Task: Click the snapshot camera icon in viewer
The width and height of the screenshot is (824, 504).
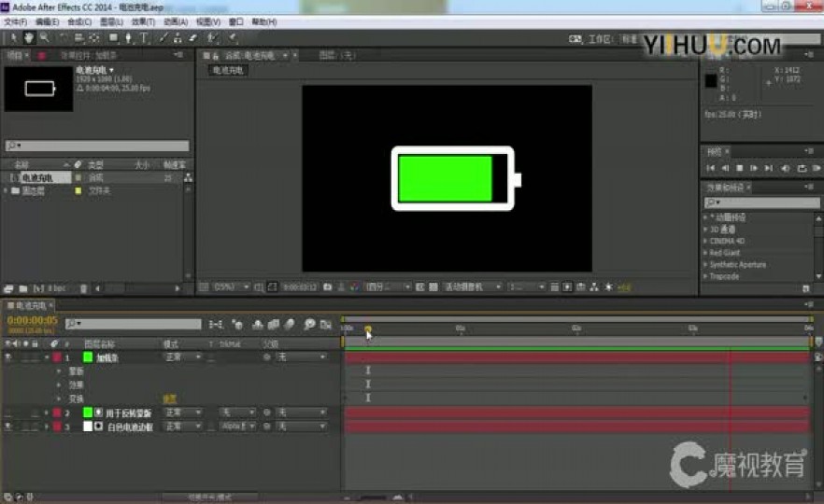Action: pyautogui.click(x=327, y=287)
